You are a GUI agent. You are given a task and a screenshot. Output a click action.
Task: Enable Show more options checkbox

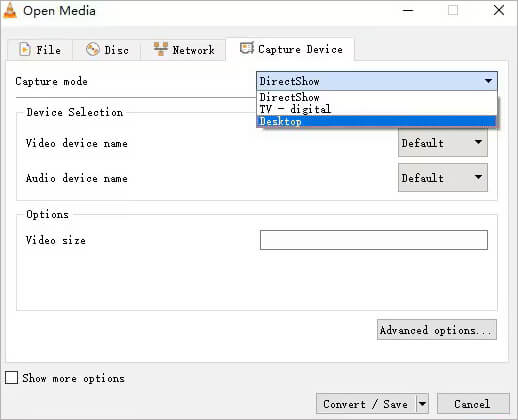(11, 378)
